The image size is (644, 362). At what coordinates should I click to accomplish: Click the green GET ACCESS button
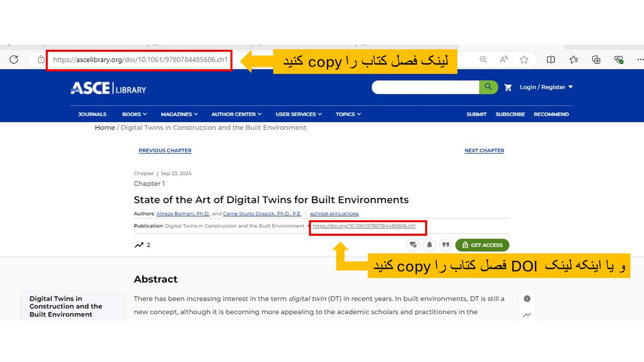coord(482,245)
